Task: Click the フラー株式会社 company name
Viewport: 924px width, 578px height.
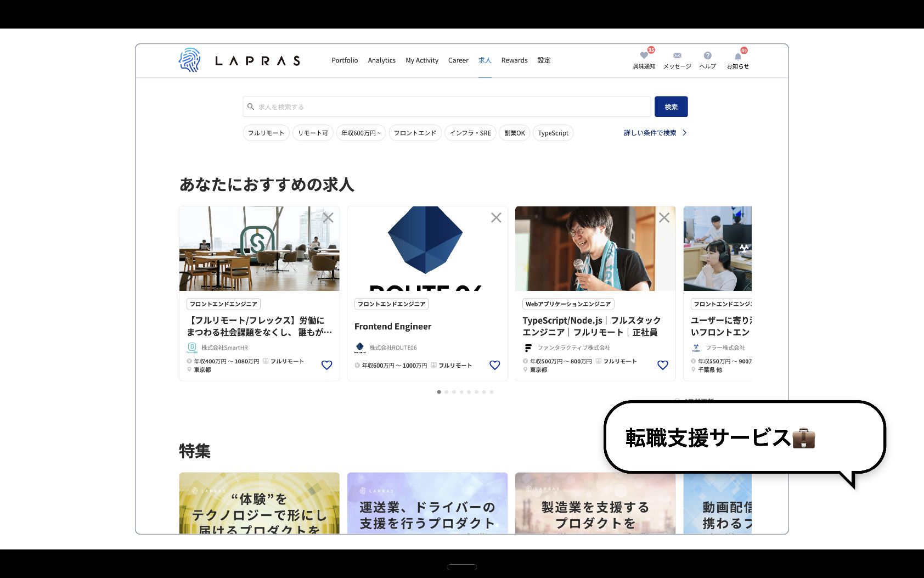Action: pos(725,348)
